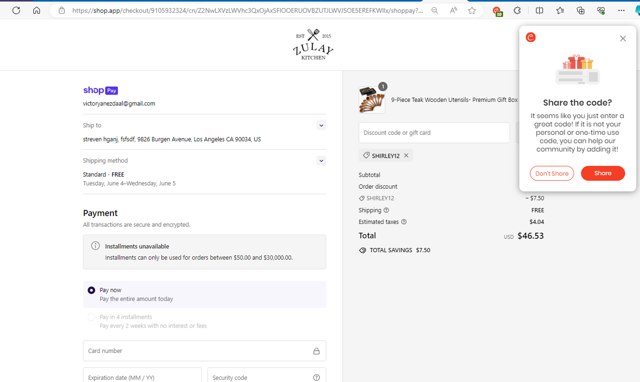Click the Security code field
This screenshot has height=382, width=640.
point(267,375)
